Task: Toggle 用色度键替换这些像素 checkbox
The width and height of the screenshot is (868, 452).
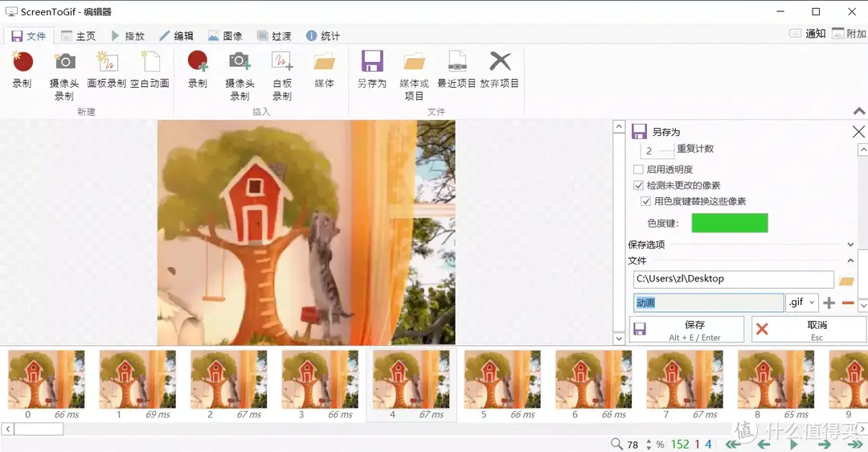Action: point(645,202)
